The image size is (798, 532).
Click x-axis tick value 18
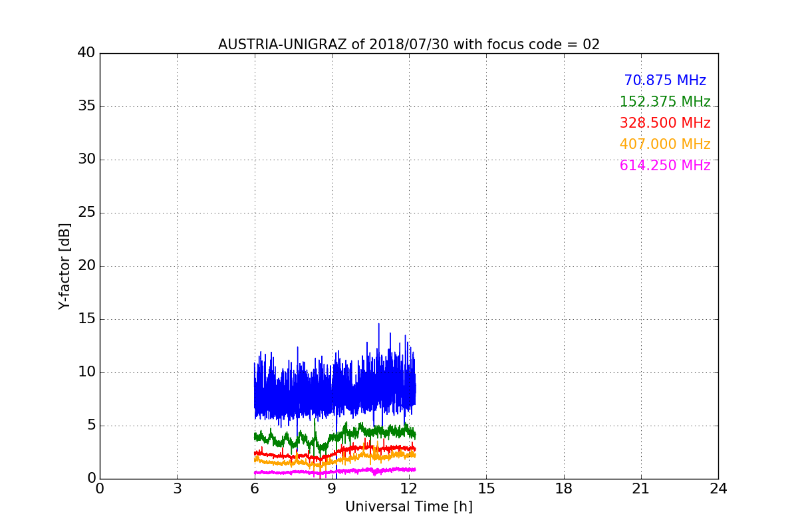tap(564, 489)
